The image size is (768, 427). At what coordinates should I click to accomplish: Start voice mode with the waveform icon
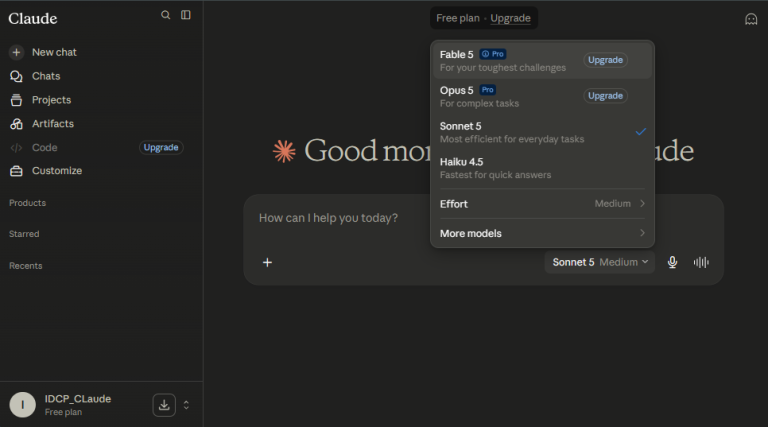pyautogui.click(x=701, y=262)
